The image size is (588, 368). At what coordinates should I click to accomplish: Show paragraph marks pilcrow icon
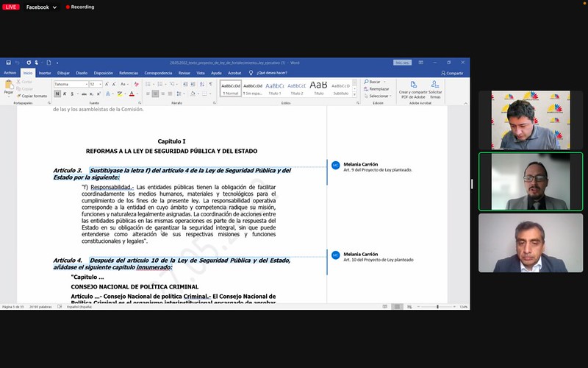211,84
